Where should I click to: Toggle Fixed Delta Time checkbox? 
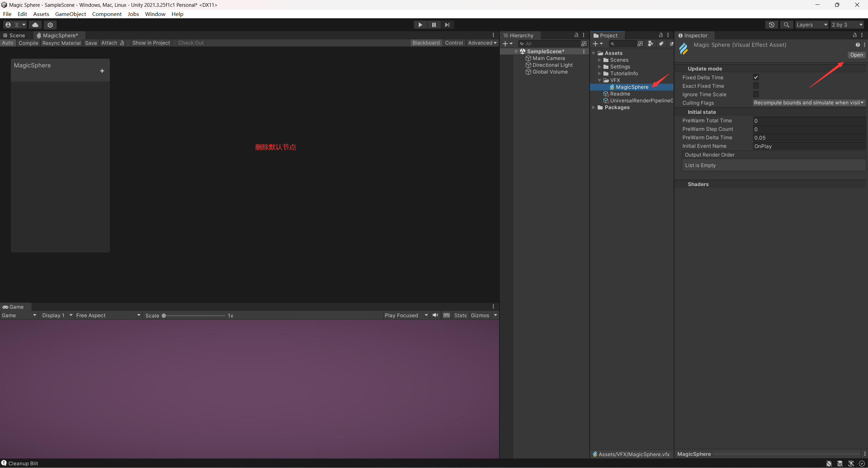pos(756,77)
